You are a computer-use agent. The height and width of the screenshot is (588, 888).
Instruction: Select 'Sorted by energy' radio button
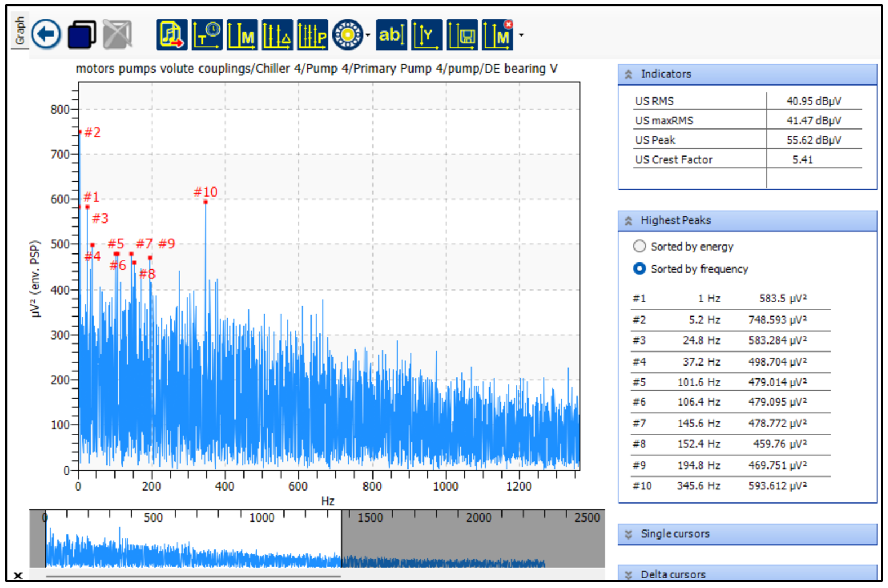coord(640,246)
